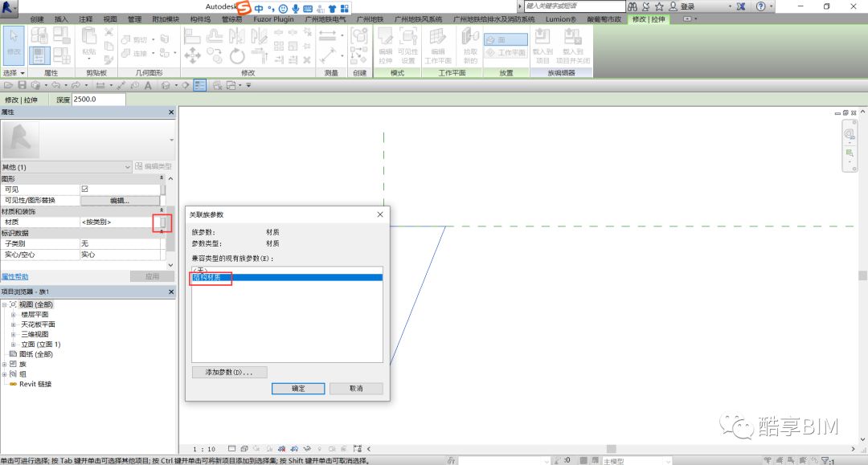The height and width of the screenshot is (465, 868).
Task: Expand the 选择 (Select) panel dropdown
Action: pos(14,73)
